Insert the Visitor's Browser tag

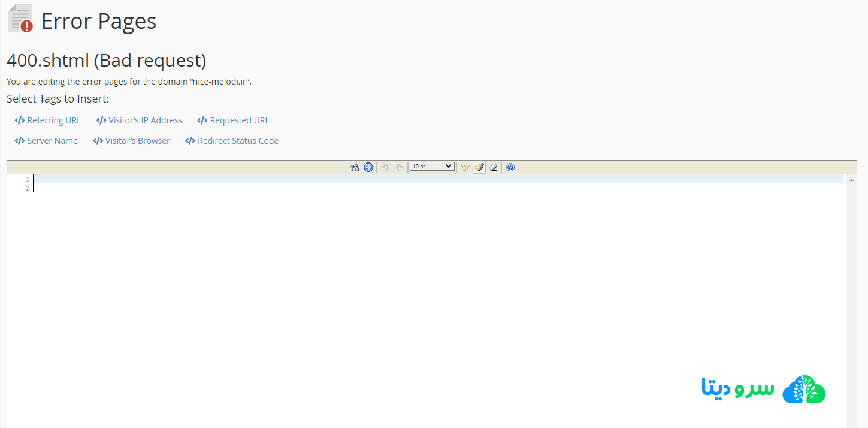pos(132,141)
